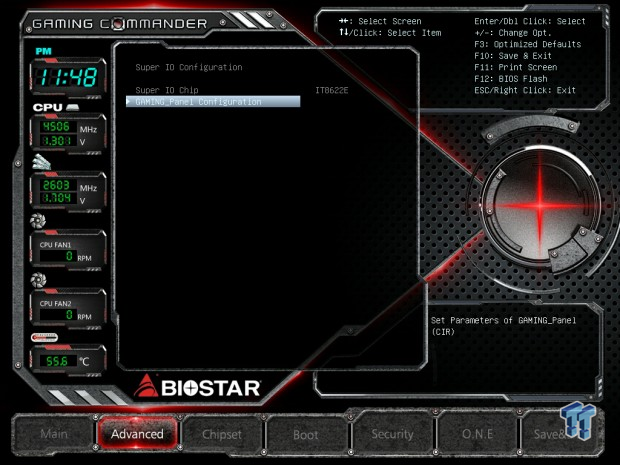Click the F3: Optimized Defaults hint
620x465 pixels.
(527, 44)
